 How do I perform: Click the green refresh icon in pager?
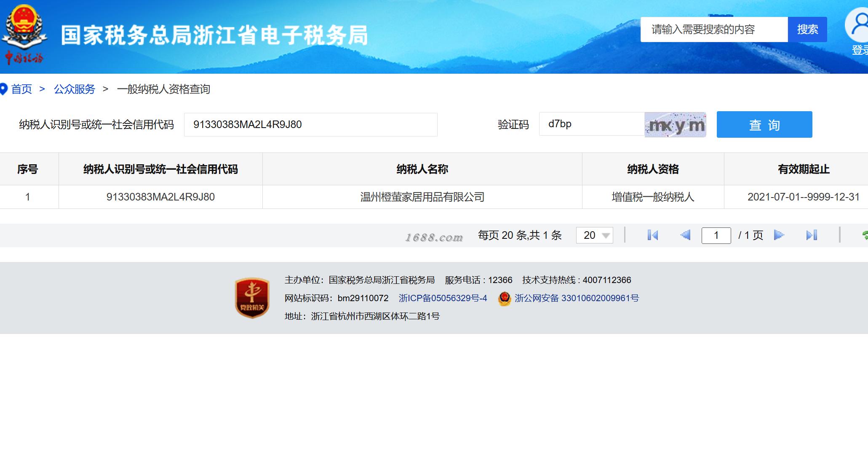pyautogui.click(x=865, y=235)
